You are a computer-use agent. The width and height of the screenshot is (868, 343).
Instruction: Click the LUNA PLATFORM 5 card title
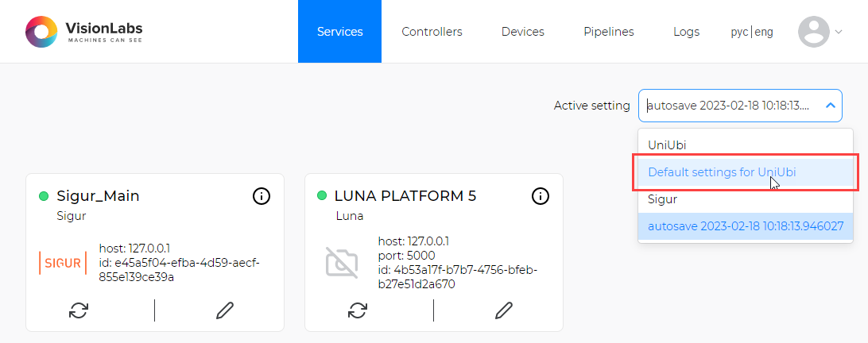(x=405, y=196)
